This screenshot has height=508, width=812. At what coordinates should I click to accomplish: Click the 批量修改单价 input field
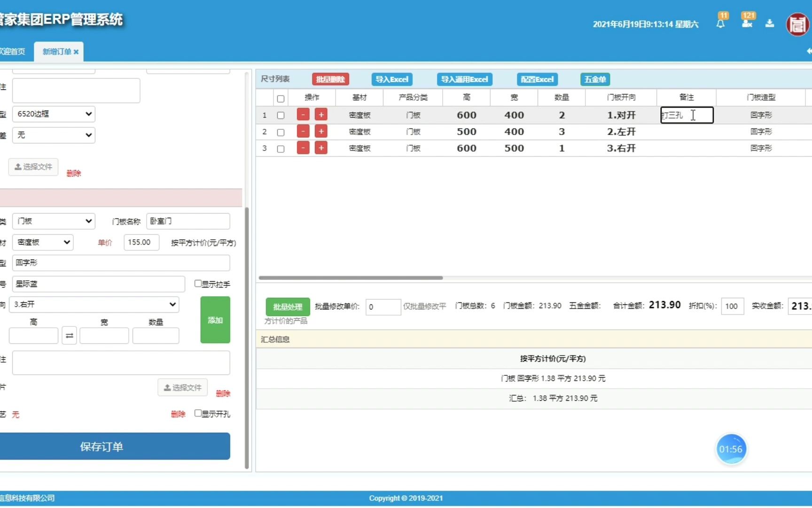[383, 307]
